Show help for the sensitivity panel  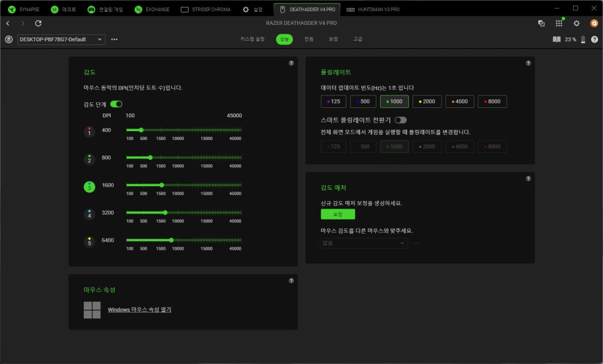point(291,63)
